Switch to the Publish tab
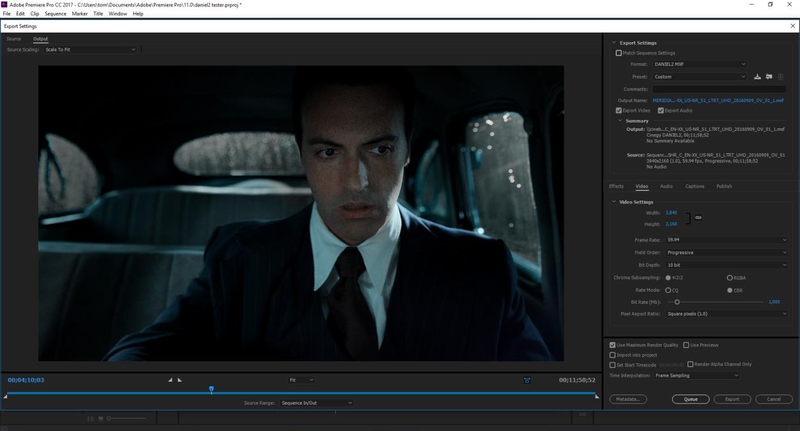800x431 pixels. coord(724,186)
